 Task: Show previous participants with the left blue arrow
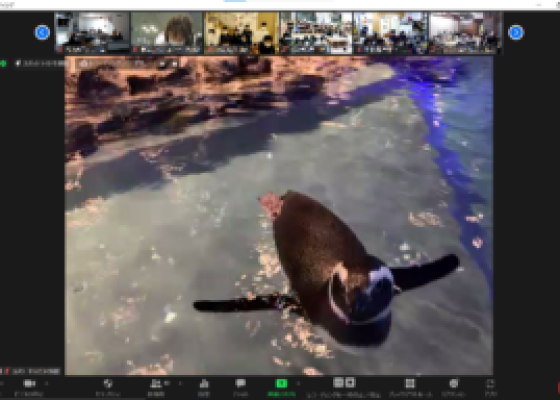(42, 32)
